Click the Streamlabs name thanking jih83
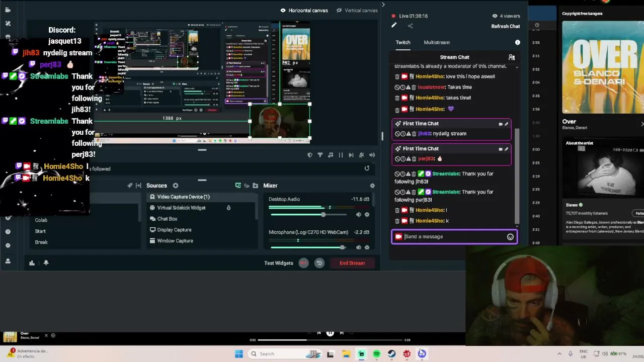644x362 pixels. tap(446, 174)
